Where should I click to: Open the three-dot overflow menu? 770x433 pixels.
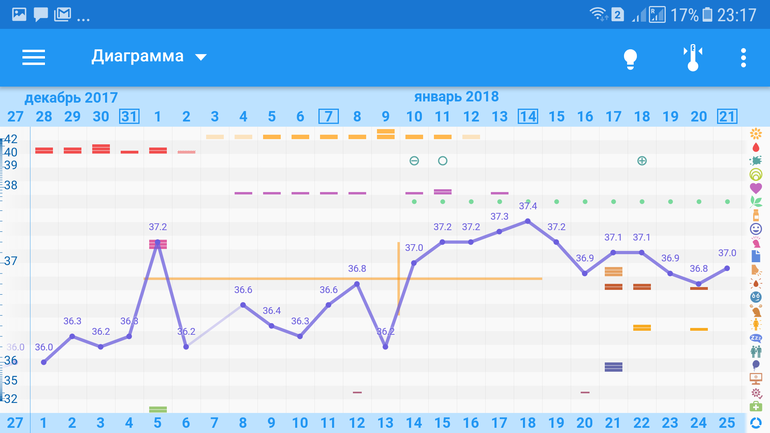pos(743,58)
